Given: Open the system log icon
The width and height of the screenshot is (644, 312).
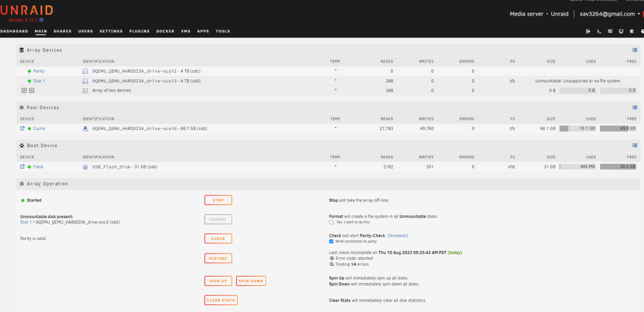Looking at the screenshot, I should 632,31.
